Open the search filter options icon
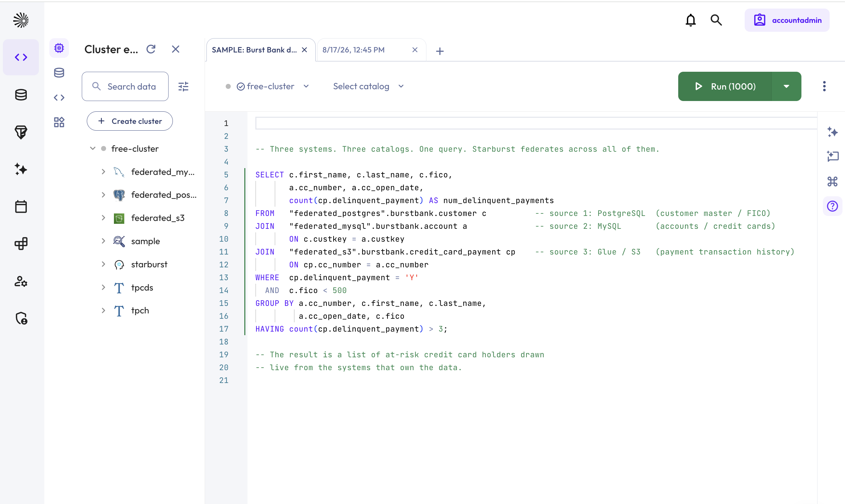 183,86
